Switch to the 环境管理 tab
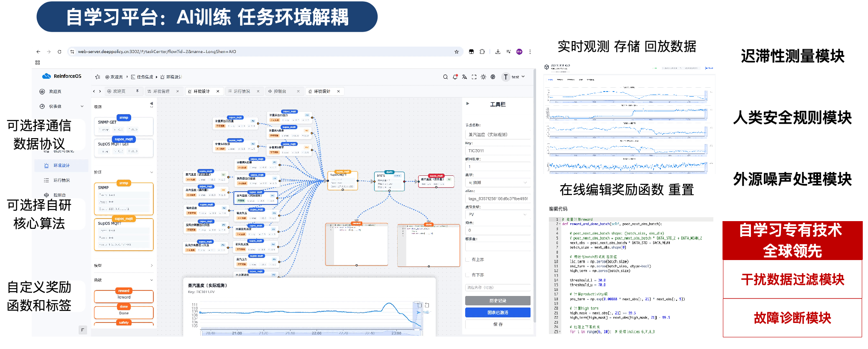 pos(161,92)
